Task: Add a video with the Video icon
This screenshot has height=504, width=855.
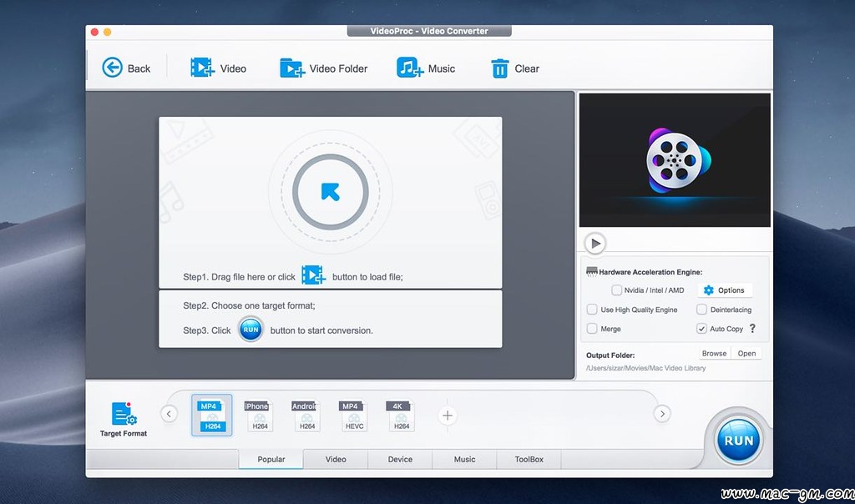Action: pyautogui.click(x=202, y=68)
